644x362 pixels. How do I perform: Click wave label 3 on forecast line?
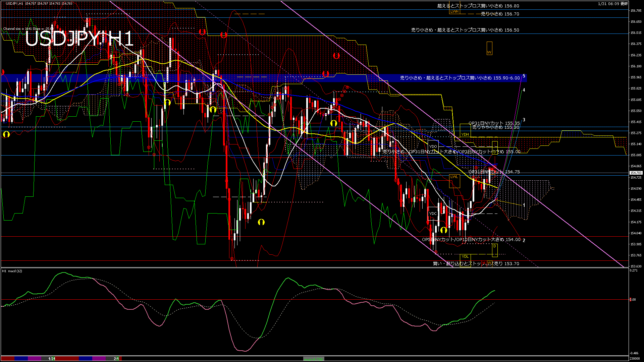click(x=524, y=120)
